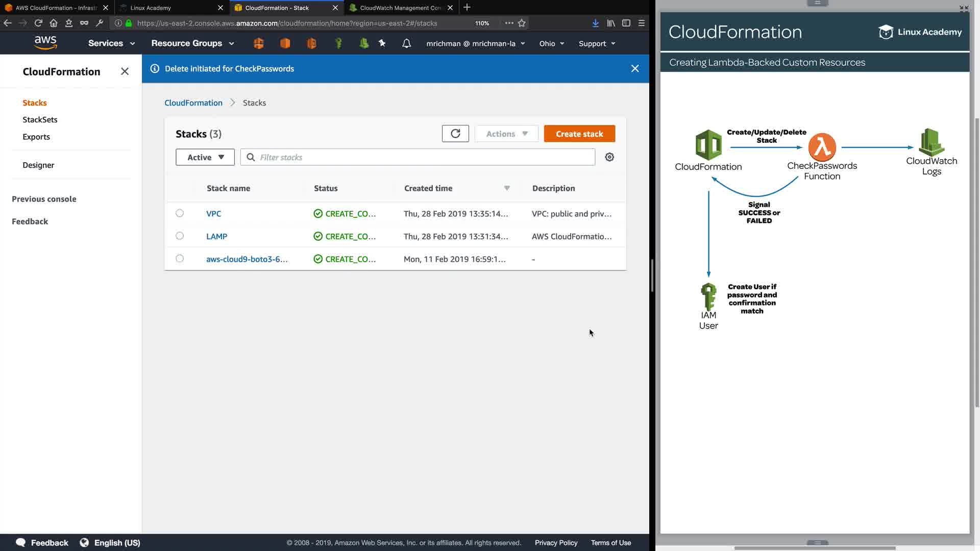Image resolution: width=980 pixels, height=551 pixels.
Task: Switch to the CloudWatch Management Console tab
Action: 400,8
